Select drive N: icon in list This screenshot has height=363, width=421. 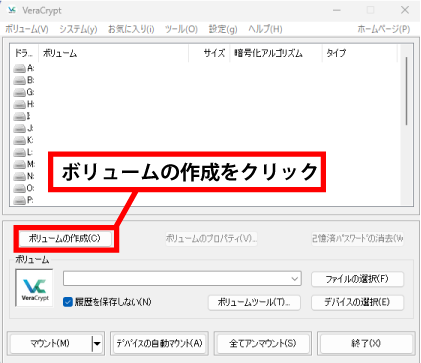pyautogui.click(x=19, y=177)
